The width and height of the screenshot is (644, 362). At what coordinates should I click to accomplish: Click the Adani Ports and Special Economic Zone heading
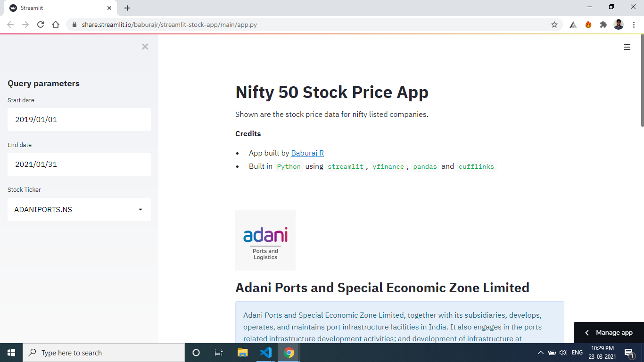[x=382, y=288]
